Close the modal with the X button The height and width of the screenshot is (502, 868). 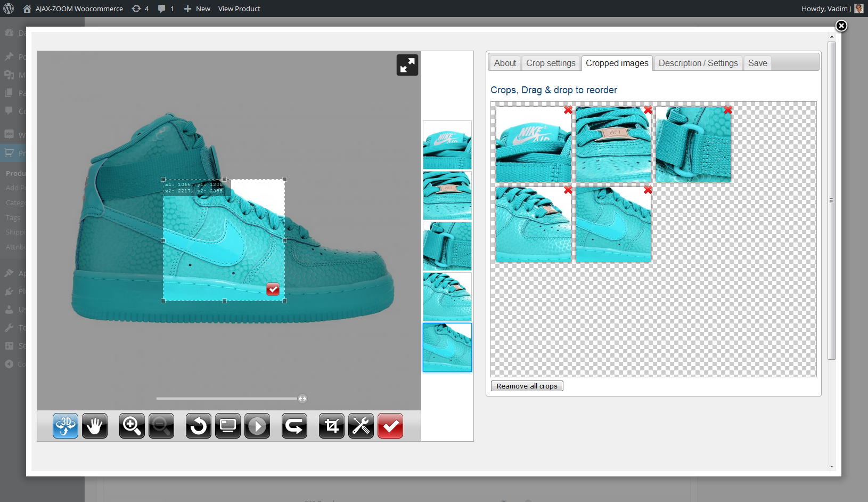click(x=841, y=26)
